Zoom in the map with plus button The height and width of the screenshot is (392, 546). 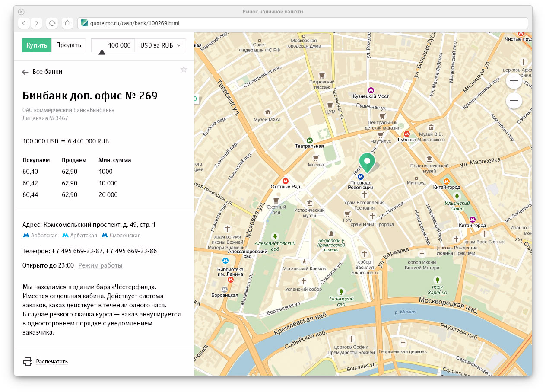pos(514,81)
